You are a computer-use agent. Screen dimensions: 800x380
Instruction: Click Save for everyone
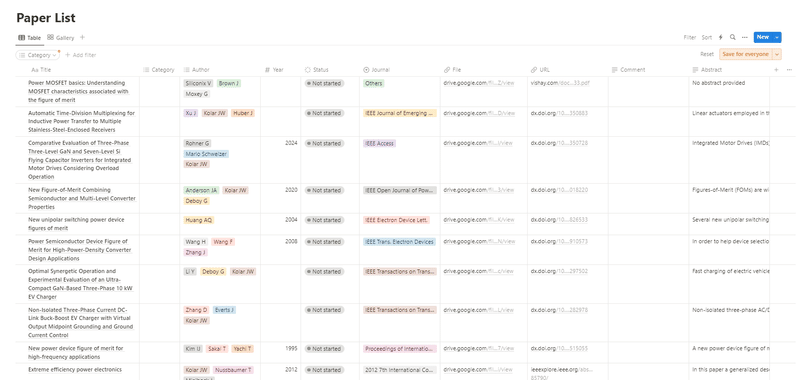point(745,54)
